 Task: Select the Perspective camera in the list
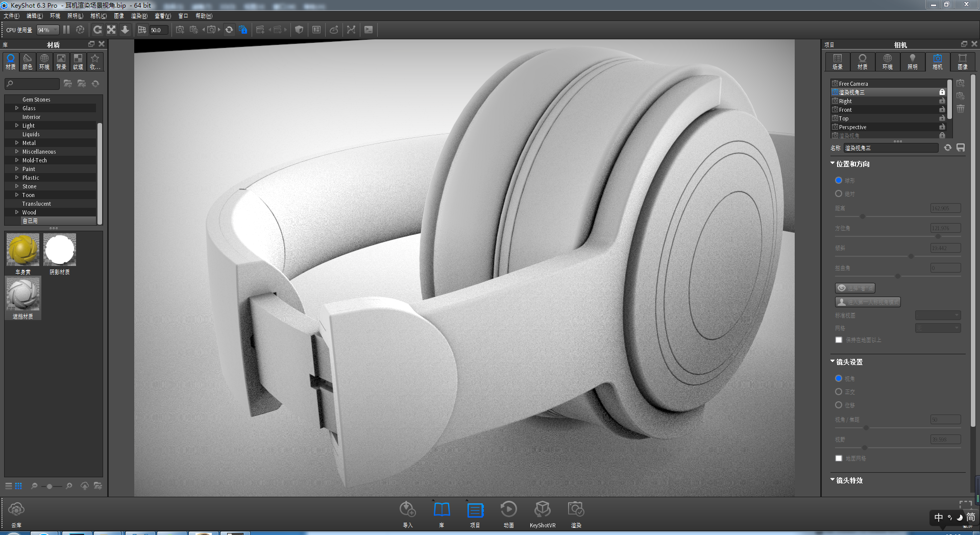tap(852, 127)
